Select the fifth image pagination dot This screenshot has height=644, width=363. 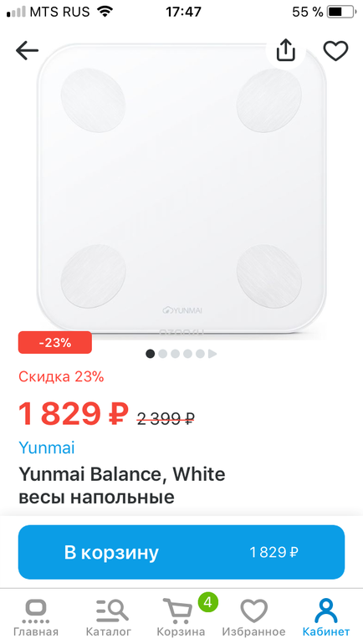coord(200,354)
